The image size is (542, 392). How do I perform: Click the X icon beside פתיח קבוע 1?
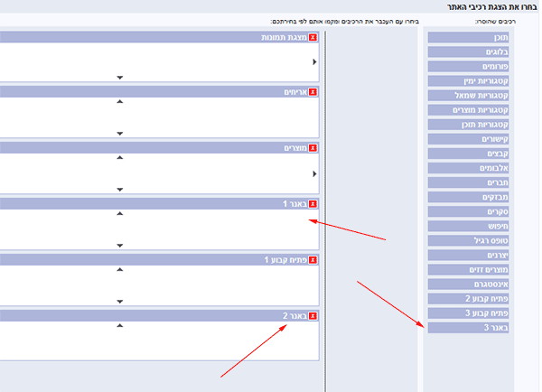coord(313,260)
